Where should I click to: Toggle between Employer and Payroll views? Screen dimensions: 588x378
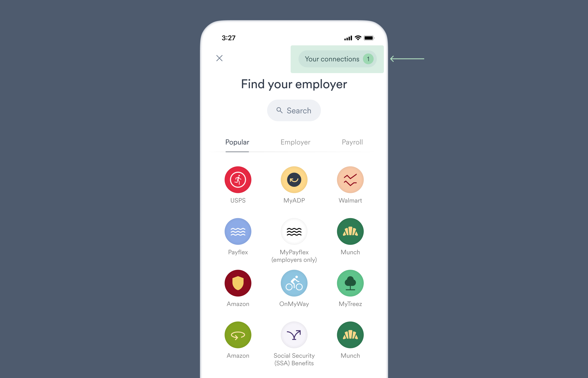click(294, 142)
